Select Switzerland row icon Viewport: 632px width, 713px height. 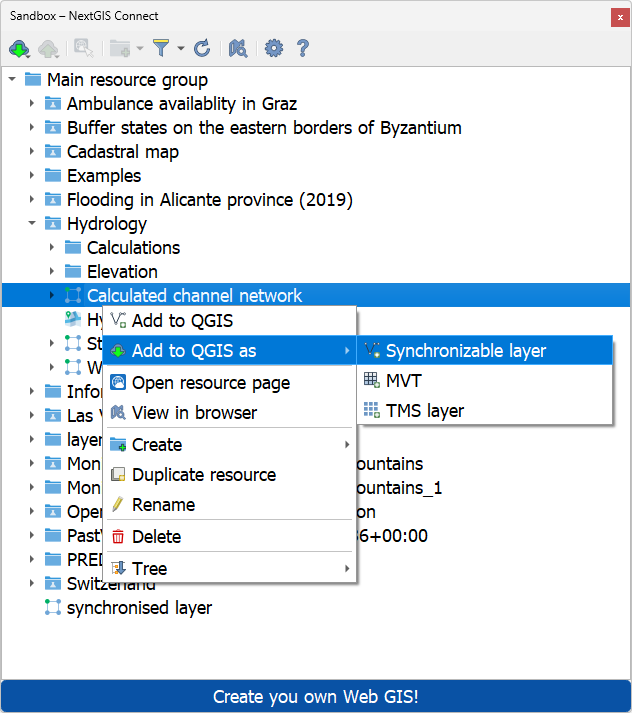[53, 583]
